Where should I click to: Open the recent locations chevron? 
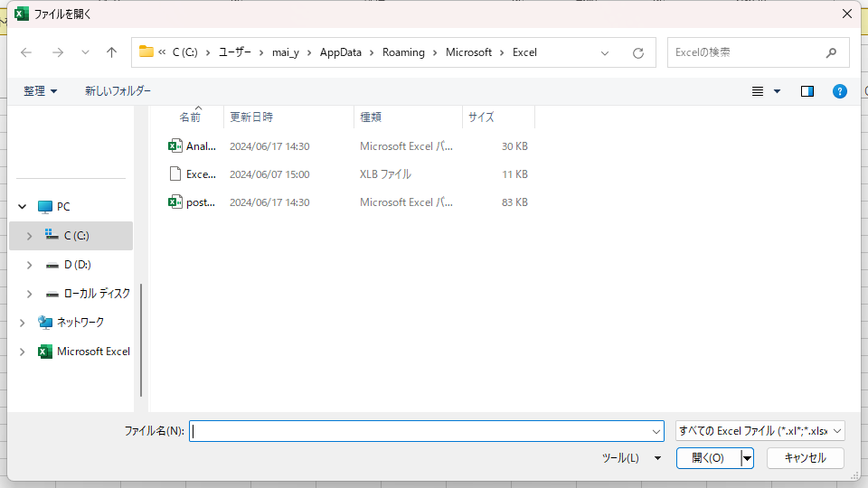click(x=85, y=52)
